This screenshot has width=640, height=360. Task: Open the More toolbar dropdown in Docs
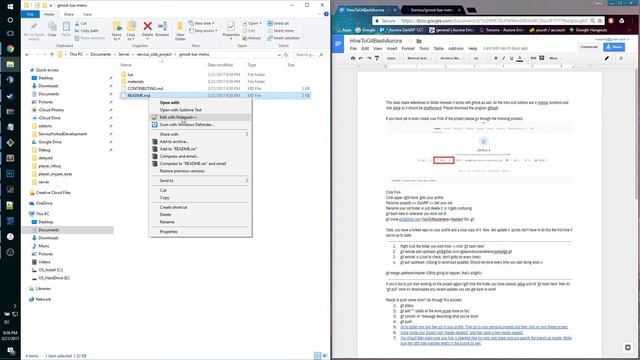tap(555, 58)
